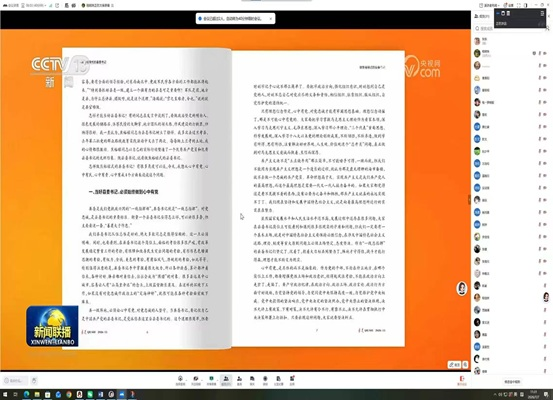Click the taskbar clock
The width and height of the screenshot is (553, 400).
click(533, 394)
